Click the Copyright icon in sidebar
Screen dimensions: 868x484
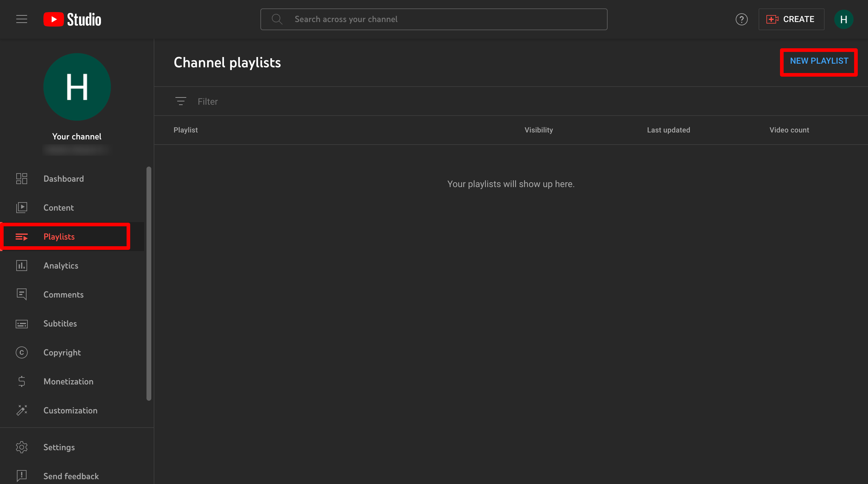coord(21,352)
